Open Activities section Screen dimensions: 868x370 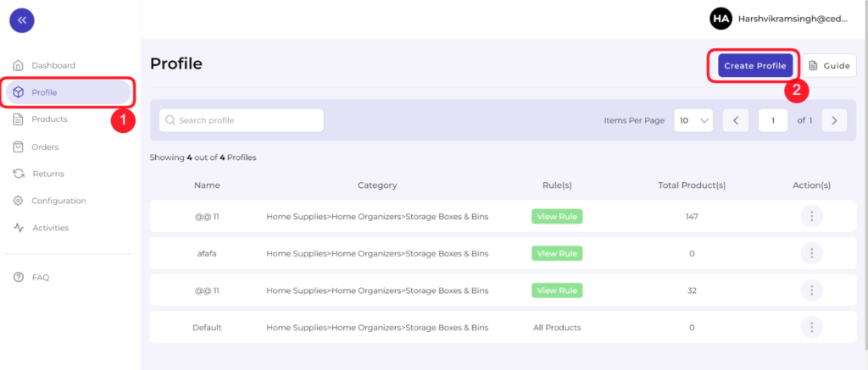[x=50, y=228]
